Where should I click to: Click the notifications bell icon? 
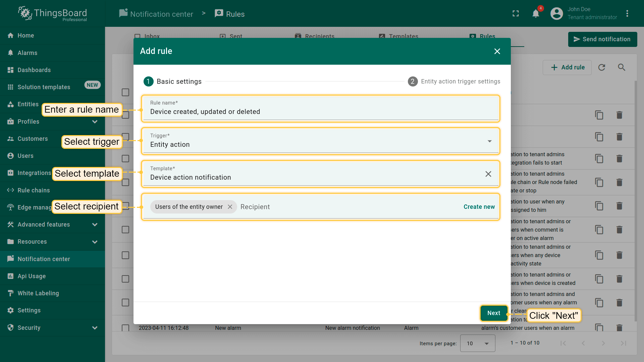coord(536,14)
